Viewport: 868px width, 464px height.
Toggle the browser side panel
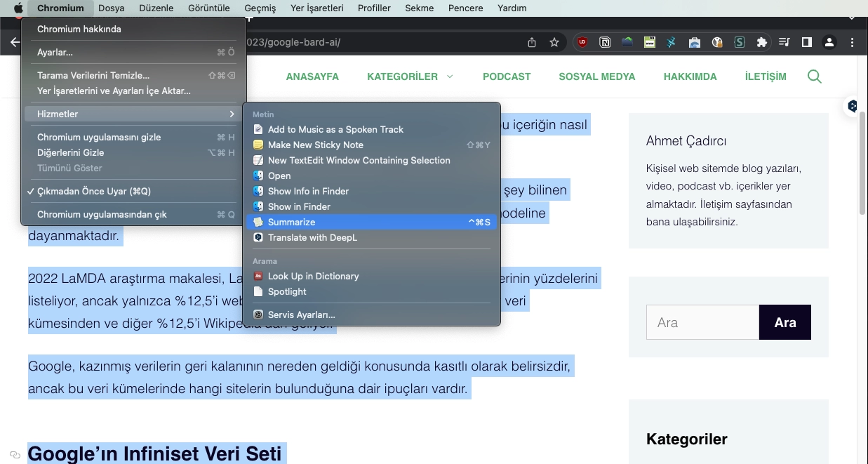coord(807,42)
